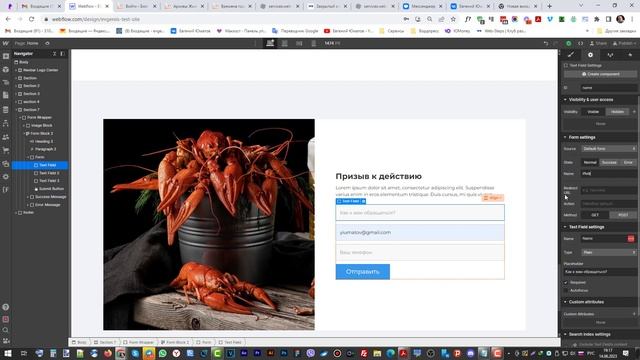Open the search icon in left sidebar
Screen dimensions: 640x360
pos(6,330)
